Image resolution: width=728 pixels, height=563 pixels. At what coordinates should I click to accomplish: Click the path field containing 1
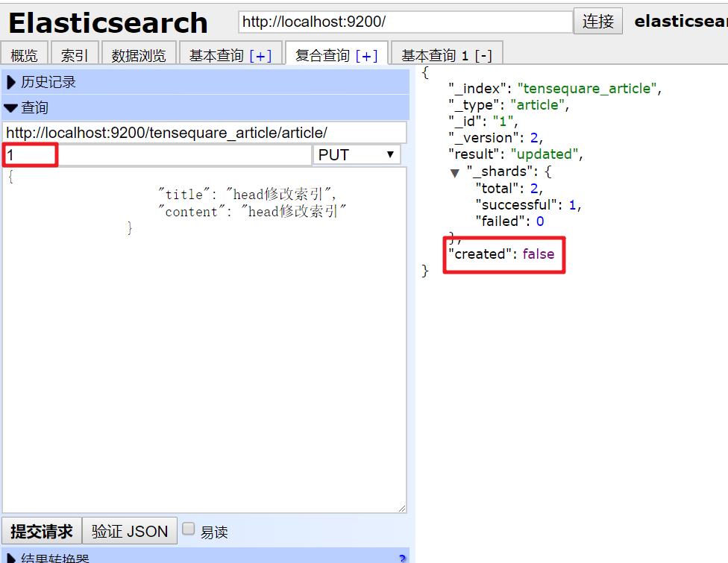coord(157,154)
